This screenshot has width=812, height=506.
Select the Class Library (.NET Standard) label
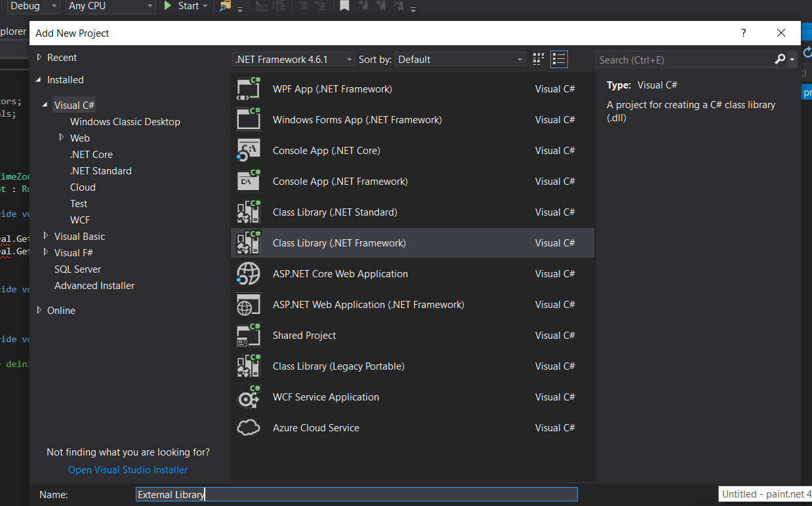click(x=335, y=212)
